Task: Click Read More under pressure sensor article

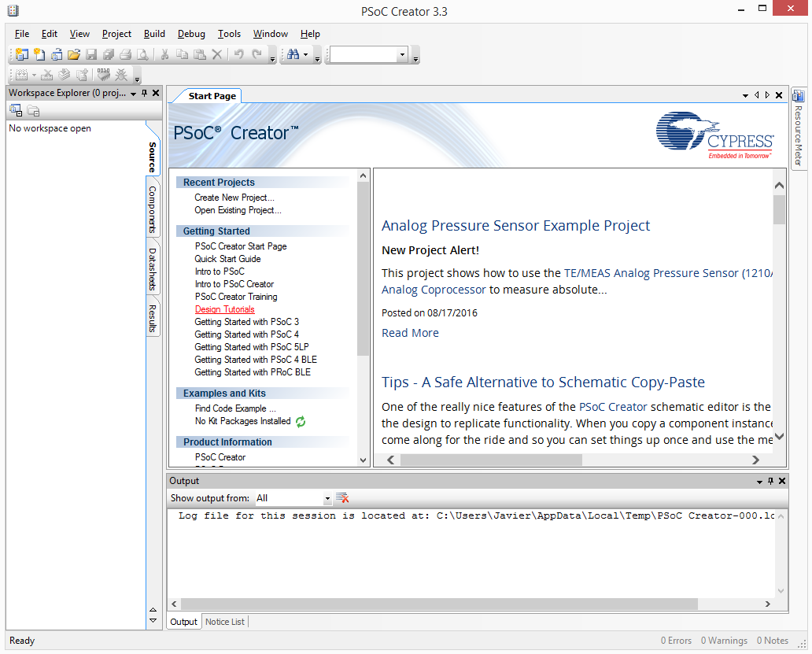Action: point(410,333)
